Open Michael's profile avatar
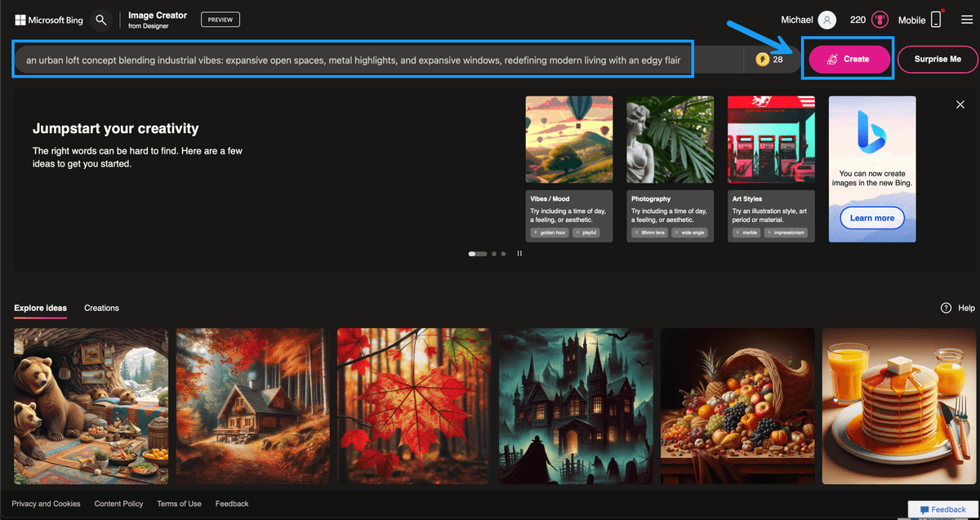980x520 pixels. pos(827,20)
